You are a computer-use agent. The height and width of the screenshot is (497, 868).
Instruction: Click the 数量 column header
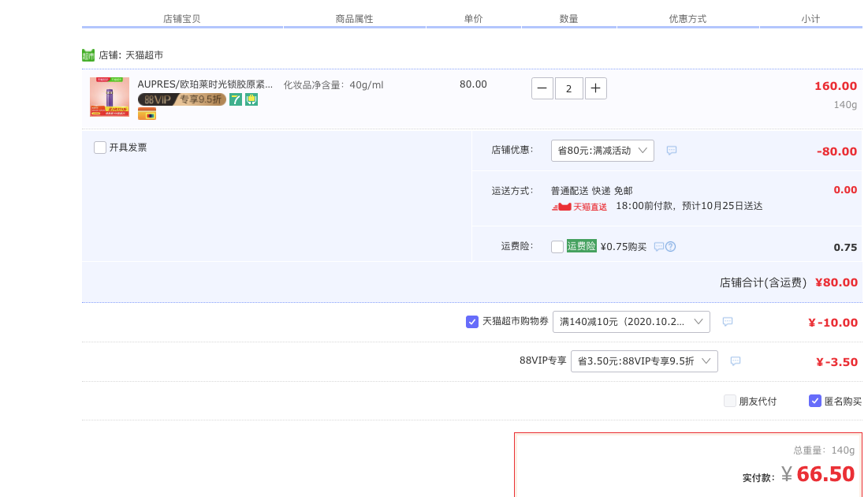pyautogui.click(x=568, y=19)
